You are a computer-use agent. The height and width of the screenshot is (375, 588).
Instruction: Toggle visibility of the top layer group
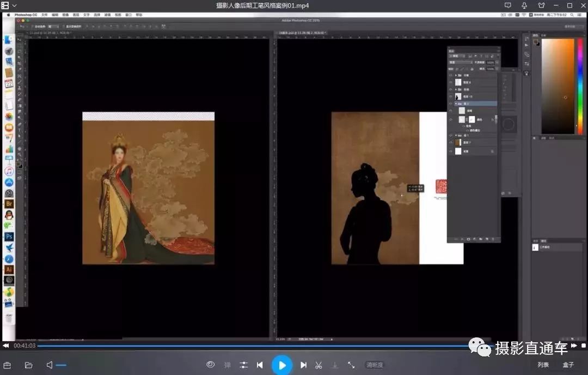pyautogui.click(x=451, y=75)
